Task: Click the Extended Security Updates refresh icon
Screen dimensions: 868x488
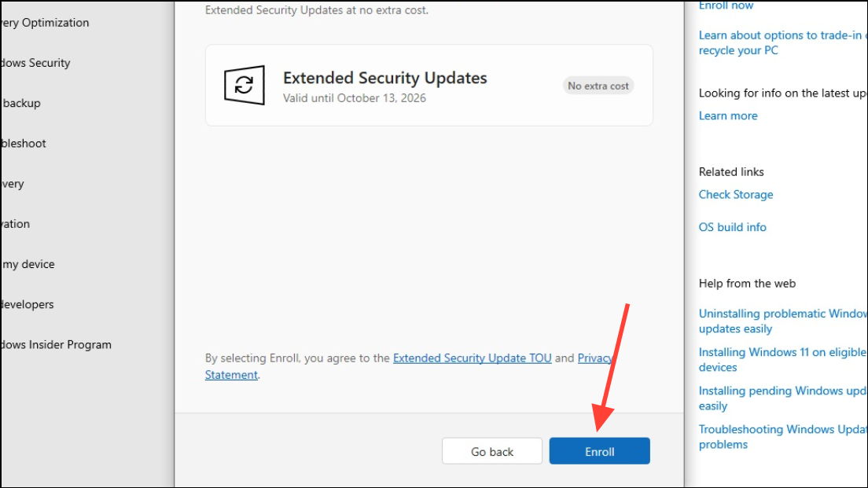Action: [244, 85]
